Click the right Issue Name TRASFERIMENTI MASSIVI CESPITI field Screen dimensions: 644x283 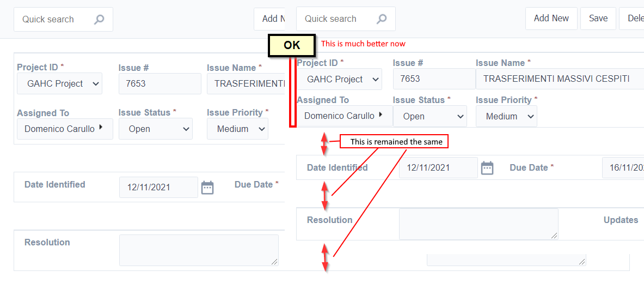[x=560, y=79]
